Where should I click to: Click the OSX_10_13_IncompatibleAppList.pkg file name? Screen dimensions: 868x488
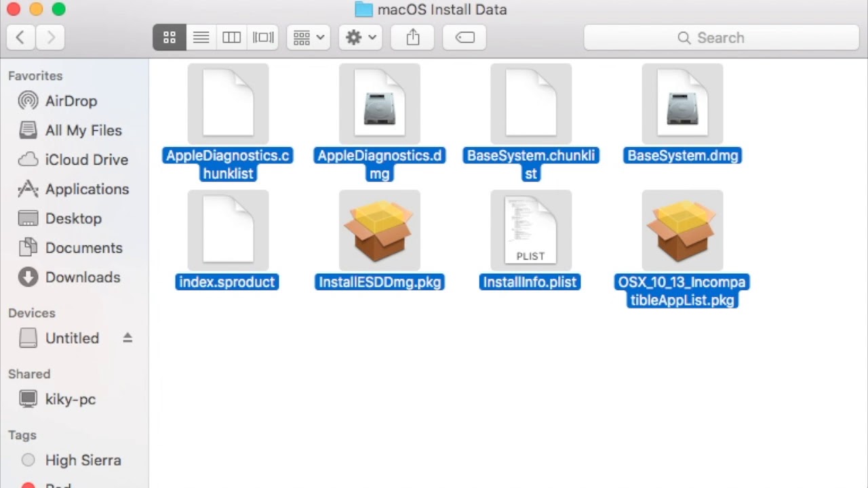682,291
